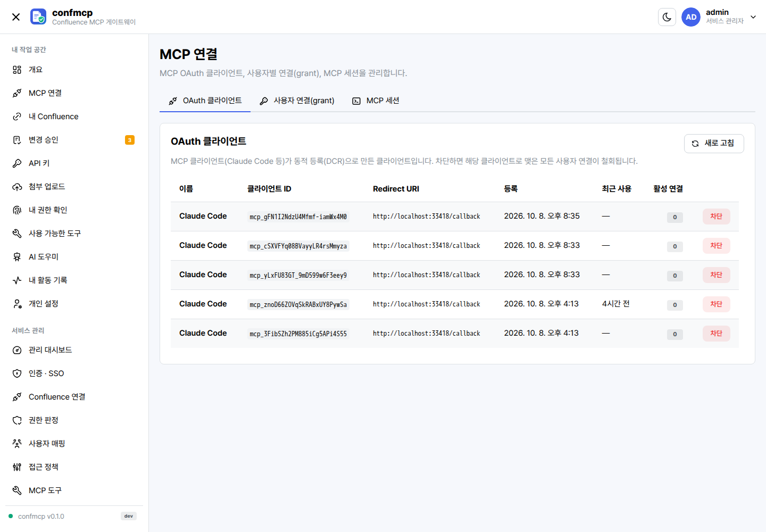Select the OAuth 클라이언트 tab

coord(205,101)
